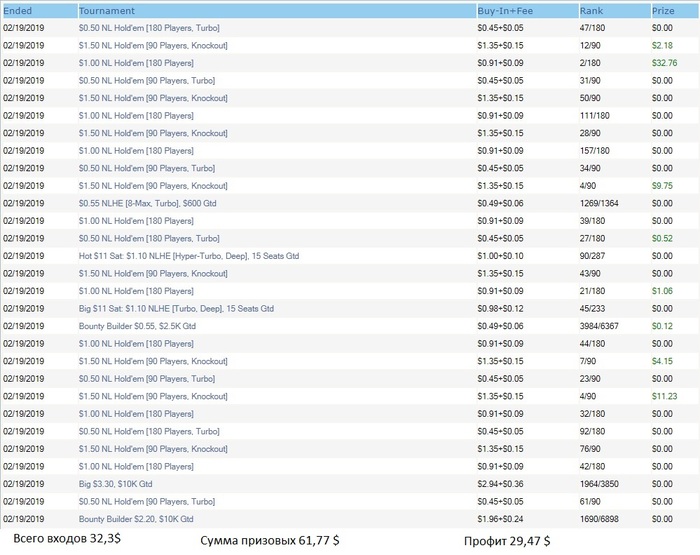Select tournament name in the 2/180 rank row
The height and width of the screenshot is (555, 700).
pyautogui.click(x=136, y=63)
